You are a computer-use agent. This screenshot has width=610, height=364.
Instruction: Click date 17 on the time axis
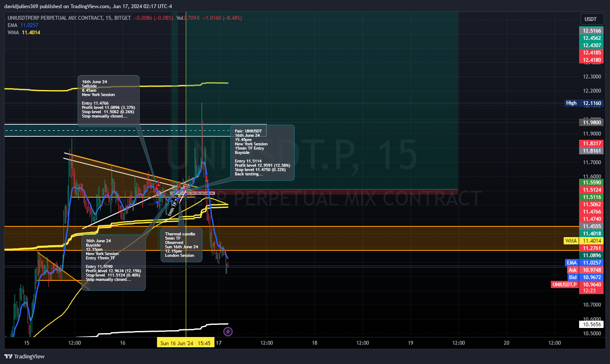point(219,343)
